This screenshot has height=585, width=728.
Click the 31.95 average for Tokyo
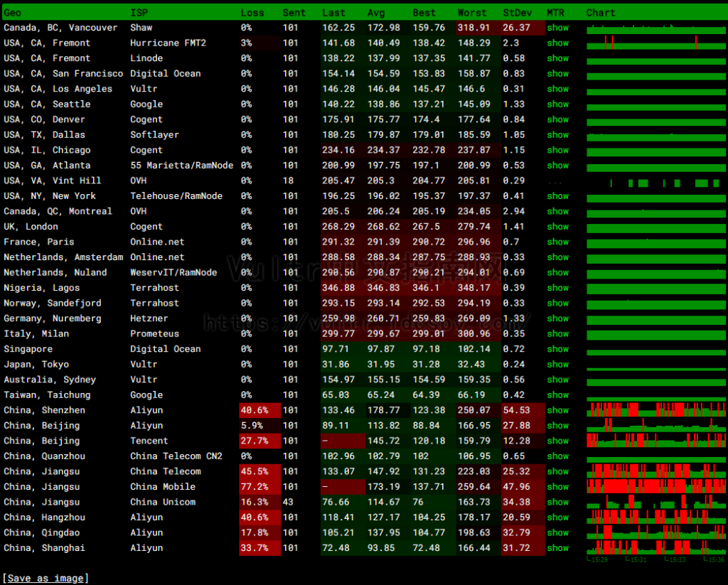[x=381, y=365]
